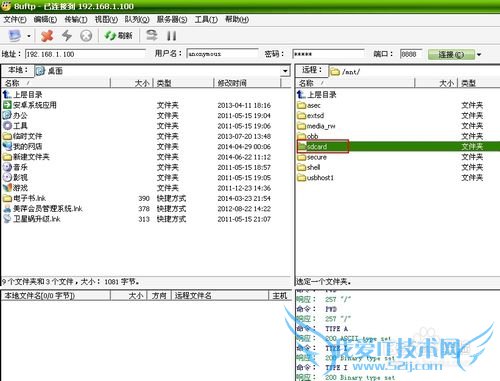Sort local list by 大小 column
This screenshot has width=500, height=381.
(x=132, y=83)
